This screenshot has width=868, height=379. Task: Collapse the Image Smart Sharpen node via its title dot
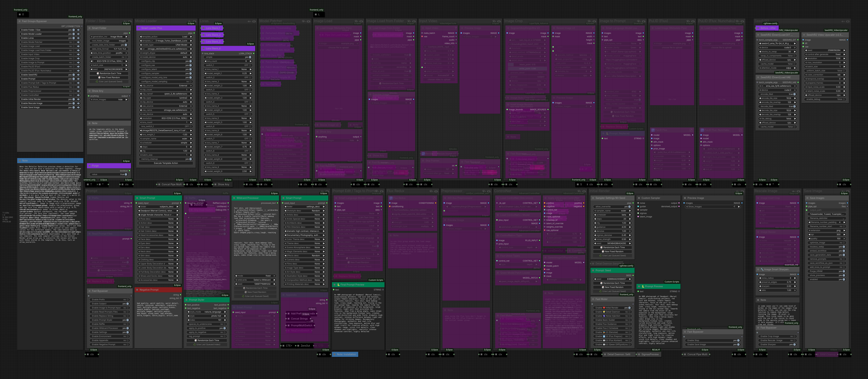click(758, 270)
